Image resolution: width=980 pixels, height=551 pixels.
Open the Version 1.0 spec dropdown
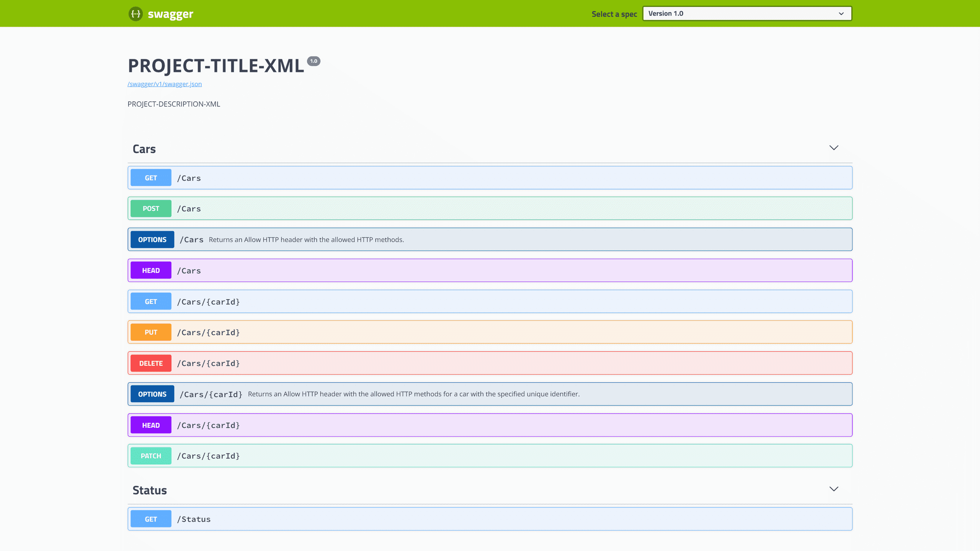point(746,13)
